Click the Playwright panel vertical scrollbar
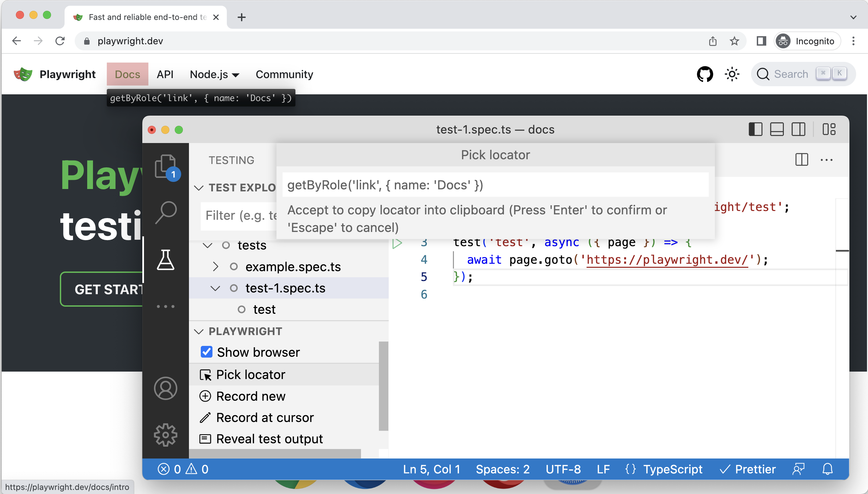 [383, 386]
